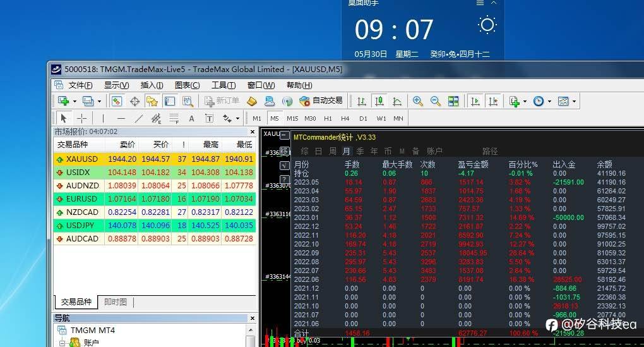644x347 pixels.
Task: Toggle 自动交易 auto trading
Action: 321,101
